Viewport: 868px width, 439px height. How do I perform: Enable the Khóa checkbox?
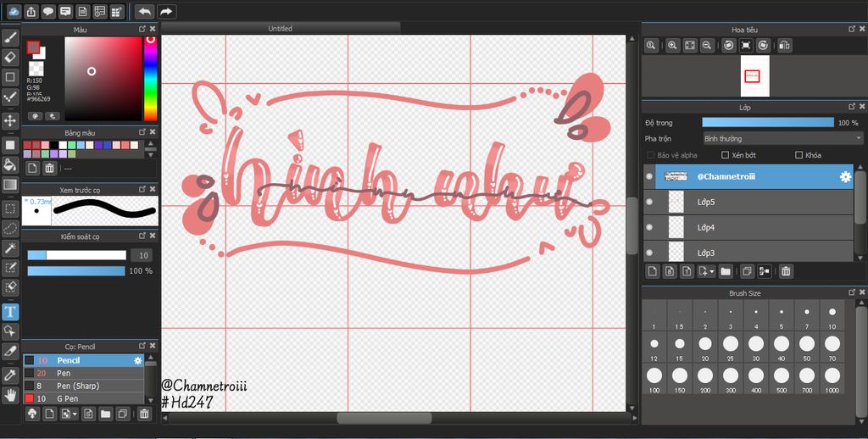pos(798,155)
